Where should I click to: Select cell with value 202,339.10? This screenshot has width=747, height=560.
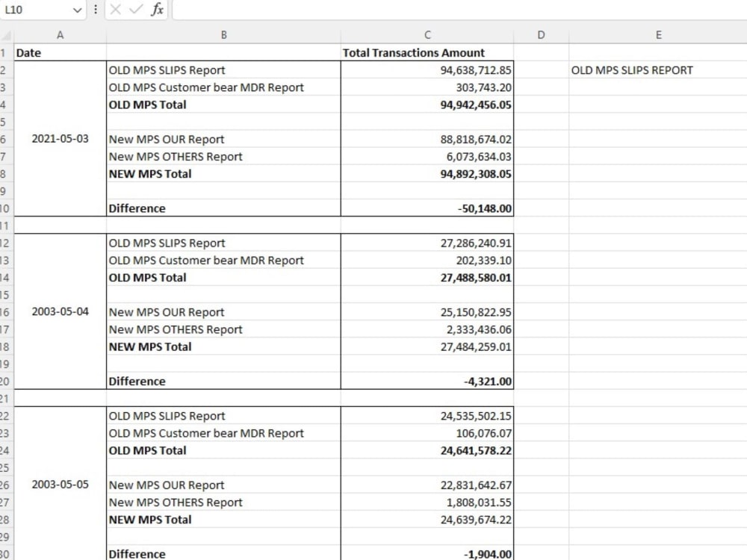[427, 260]
